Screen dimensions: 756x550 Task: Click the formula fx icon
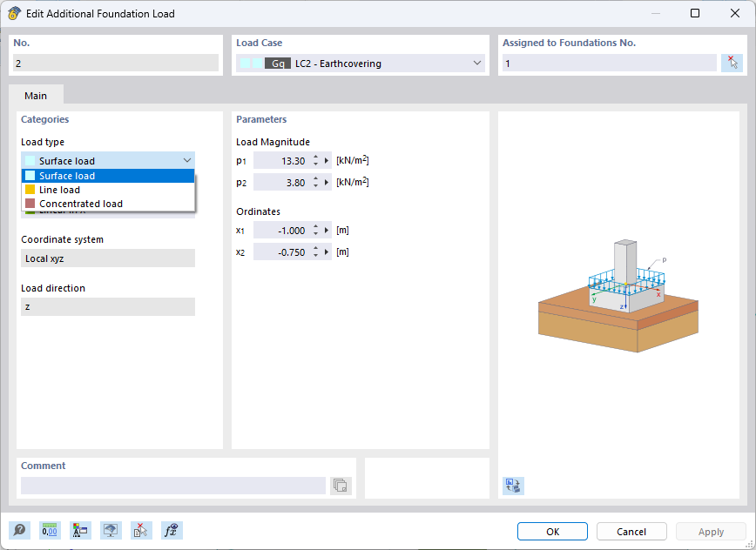172,531
